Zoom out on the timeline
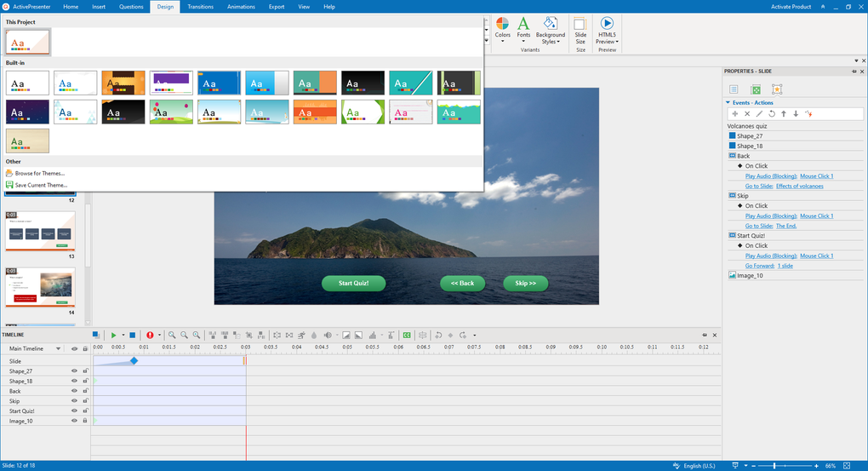Viewport: 868px width, 471px height. (x=185, y=336)
